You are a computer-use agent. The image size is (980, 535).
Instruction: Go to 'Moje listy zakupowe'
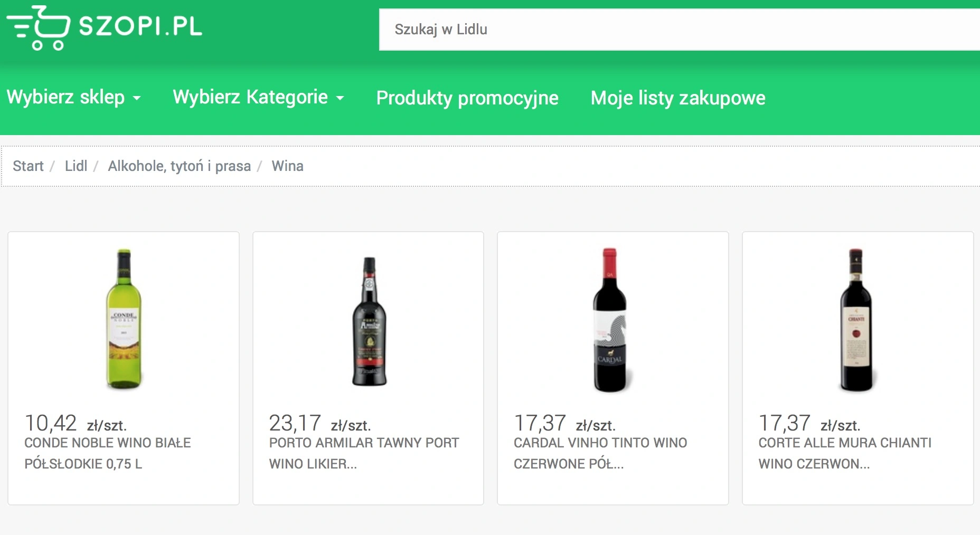click(x=677, y=98)
